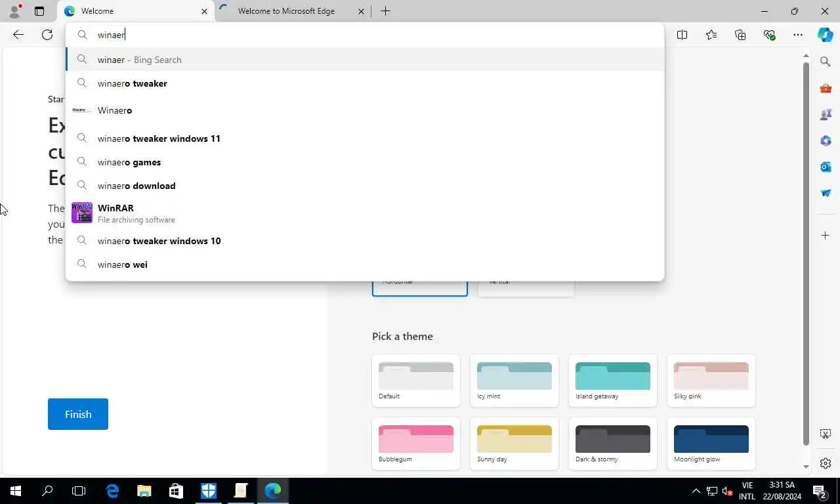
Task: Close the Welcome to Microsoft Edge tab
Action: pyautogui.click(x=362, y=11)
